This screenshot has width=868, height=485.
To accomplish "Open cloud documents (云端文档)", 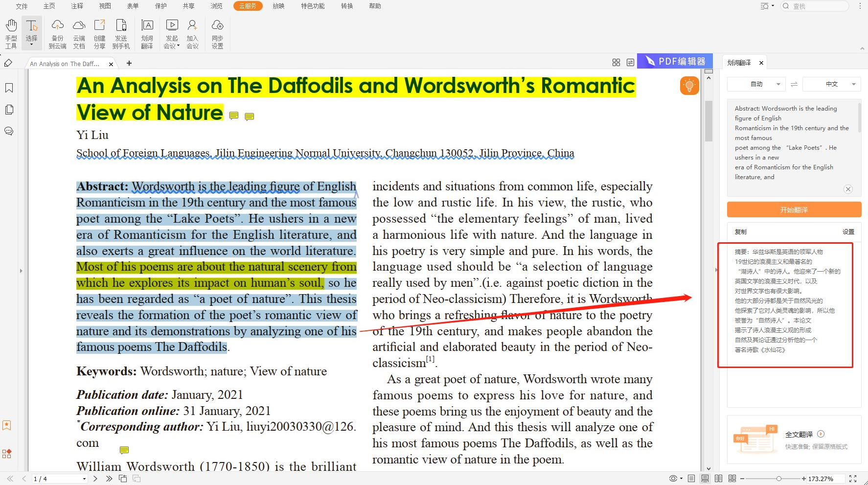I will (x=79, y=33).
